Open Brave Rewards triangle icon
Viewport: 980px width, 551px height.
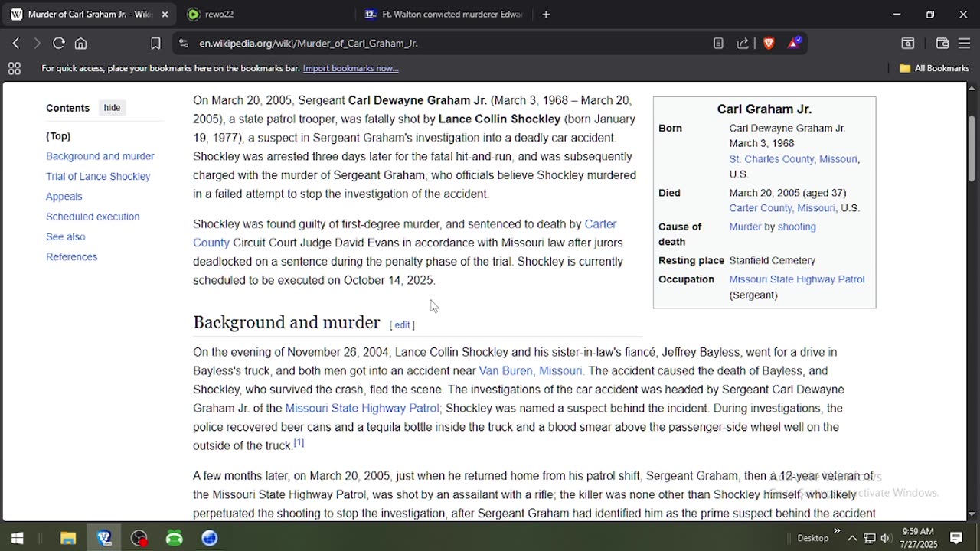pyautogui.click(x=795, y=44)
